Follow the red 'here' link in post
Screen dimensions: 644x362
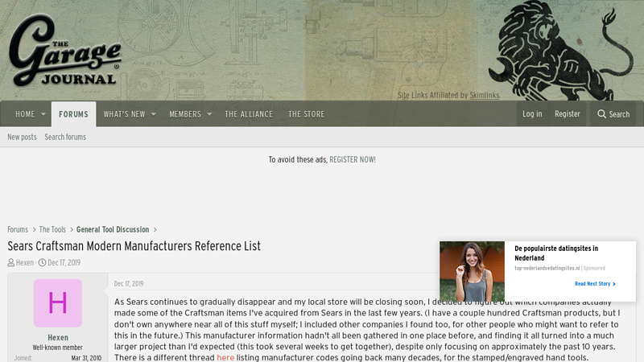tap(225, 357)
